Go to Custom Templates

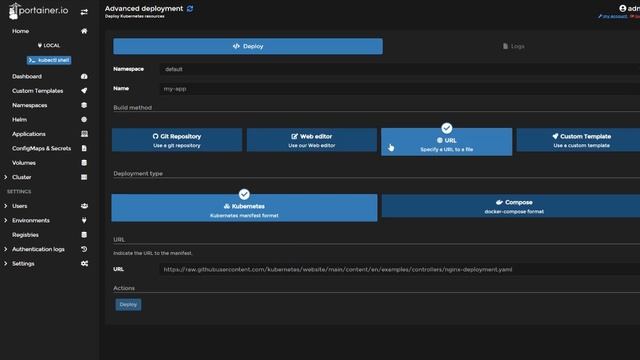38,91
